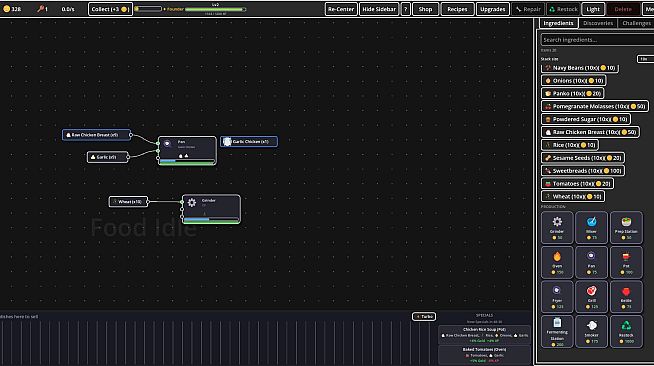The width and height of the screenshot is (654, 366).
Task: Click in the Search ingredients field
Action: point(597,40)
